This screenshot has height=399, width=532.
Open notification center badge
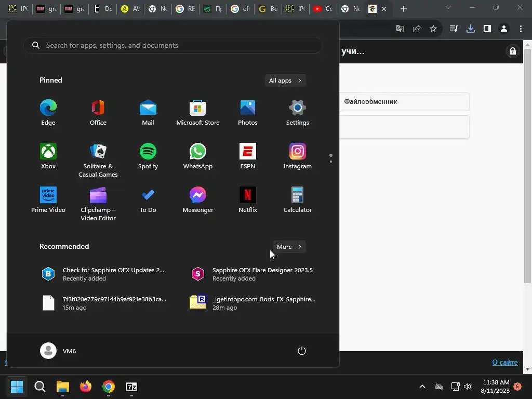coord(517,387)
